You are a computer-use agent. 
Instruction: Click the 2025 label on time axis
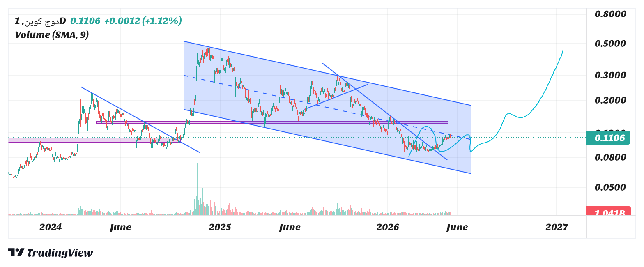pyautogui.click(x=220, y=227)
